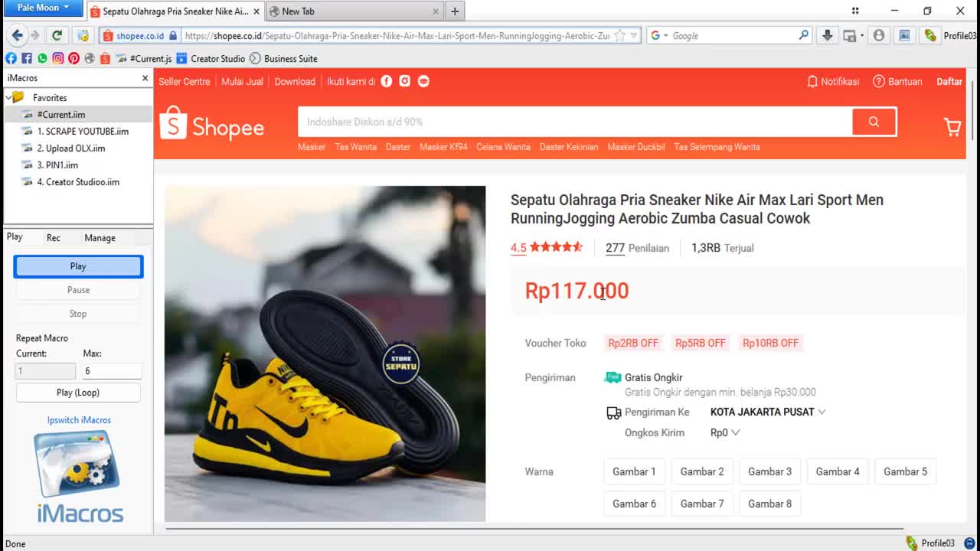Image resolution: width=980 pixels, height=551 pixels.
Task: Open the #Current.js bookmark
Action: click(144, 58)
